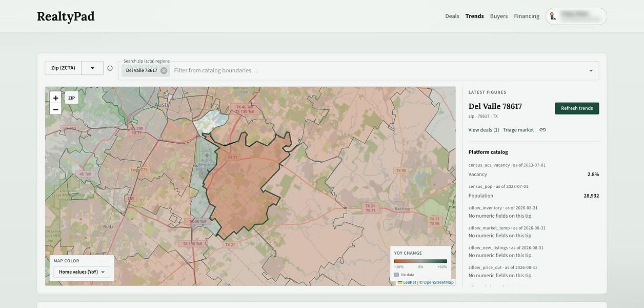Zoom in on the map
This screenshot has height=308, width=644.
coord(56,98)
